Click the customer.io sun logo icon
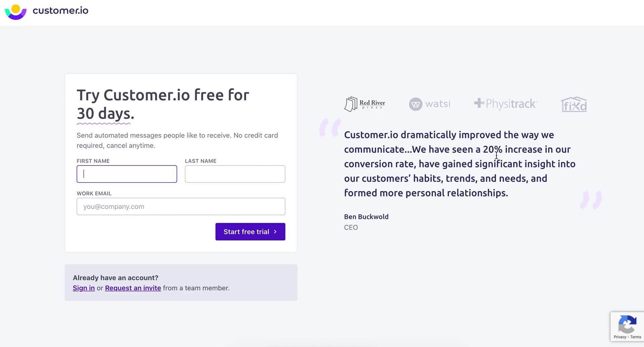This screenshot has height=347, width=644. tap(15, 12)
